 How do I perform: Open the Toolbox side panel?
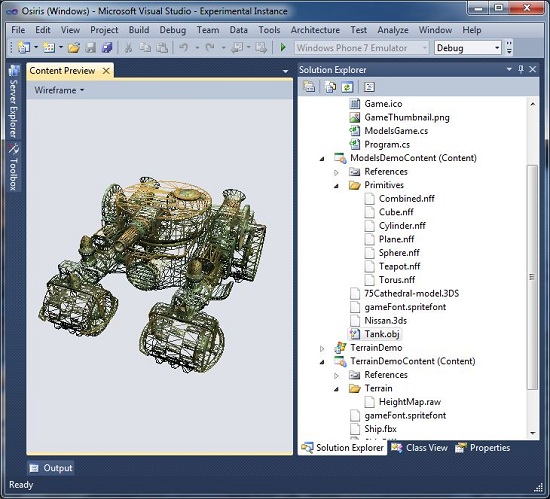coord(13,168)
